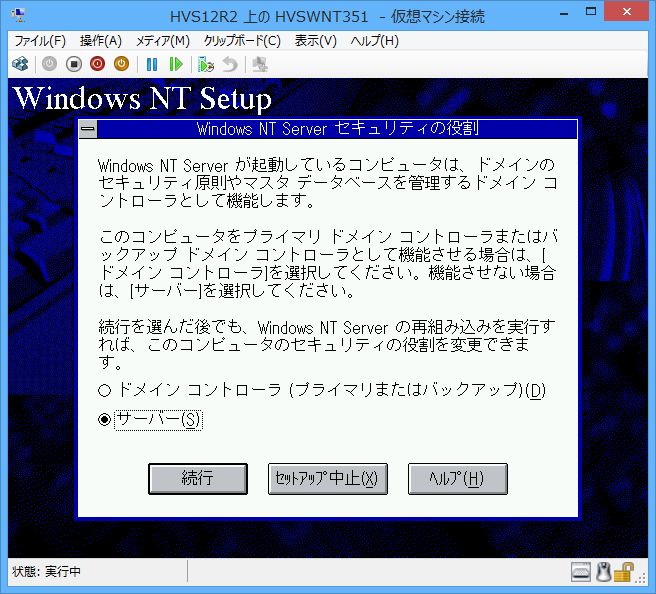Turn off the VM with the stop icon

(x=74, y=64)
